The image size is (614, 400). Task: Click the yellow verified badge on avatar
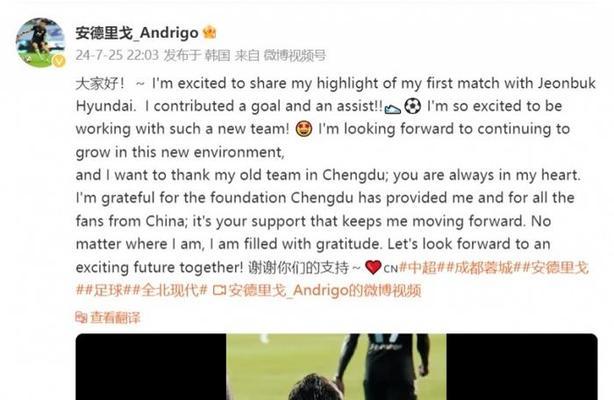pyautogui.click(x=59, y=61)
